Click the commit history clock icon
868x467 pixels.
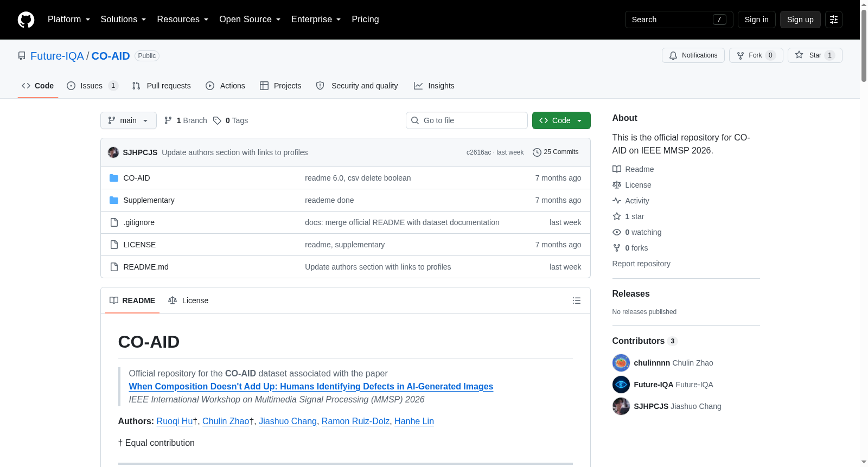pos(537,152)
